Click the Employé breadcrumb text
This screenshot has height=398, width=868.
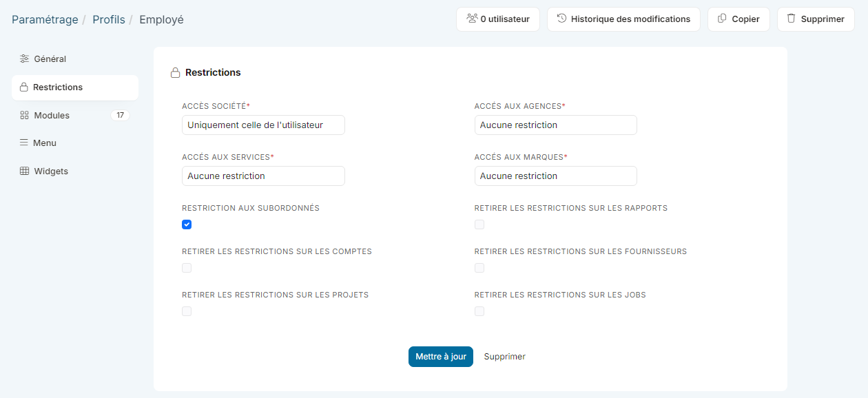tap(162, 19)
